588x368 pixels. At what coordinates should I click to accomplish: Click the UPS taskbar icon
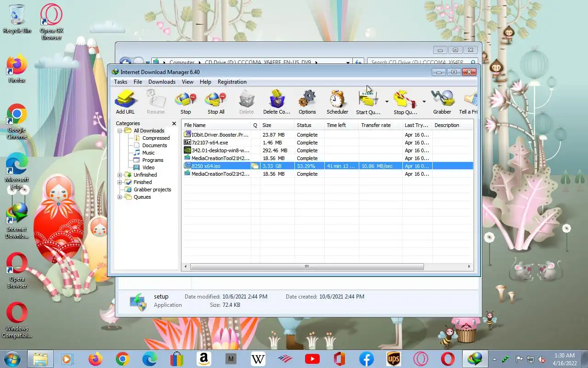(394, 359)
